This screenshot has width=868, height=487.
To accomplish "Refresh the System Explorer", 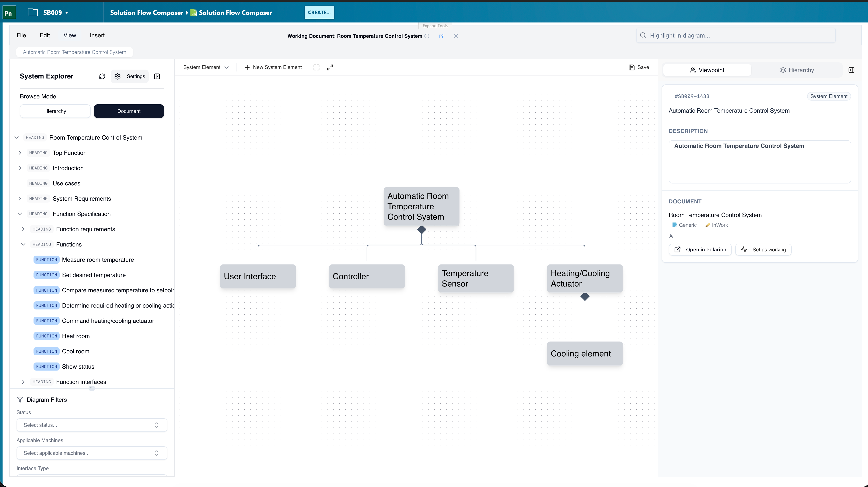I will (102, 77).
